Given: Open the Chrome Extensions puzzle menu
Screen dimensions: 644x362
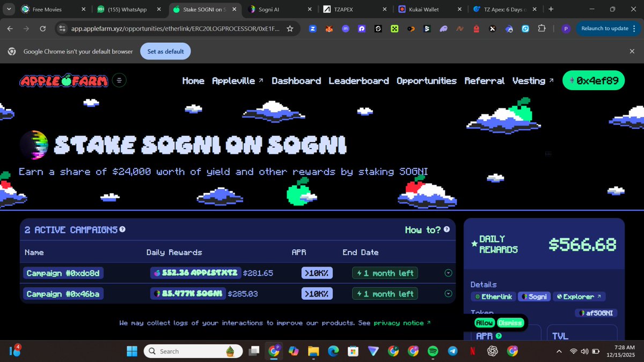Looking at the screenshot, I should click(x=542, y=28).
